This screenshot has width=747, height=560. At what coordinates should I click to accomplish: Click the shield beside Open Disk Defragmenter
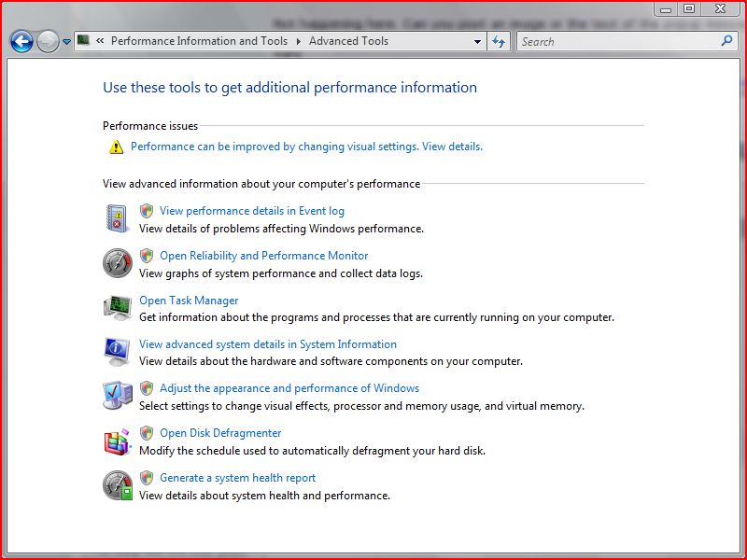click(x=147, y=433)
